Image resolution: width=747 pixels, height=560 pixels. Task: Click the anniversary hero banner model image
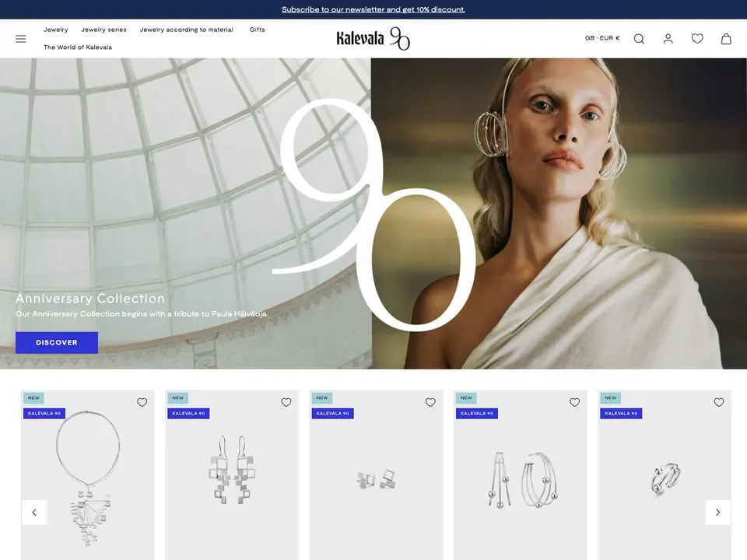point(559,213)
